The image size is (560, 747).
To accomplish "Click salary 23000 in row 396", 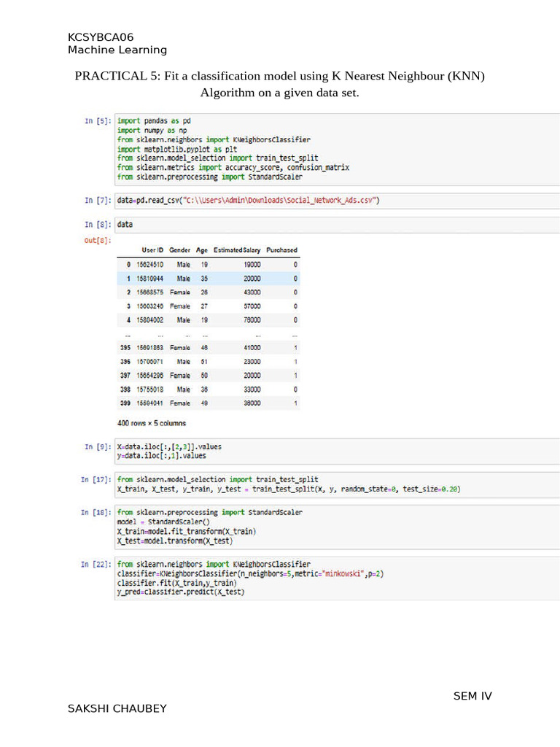I will (252, 362).
